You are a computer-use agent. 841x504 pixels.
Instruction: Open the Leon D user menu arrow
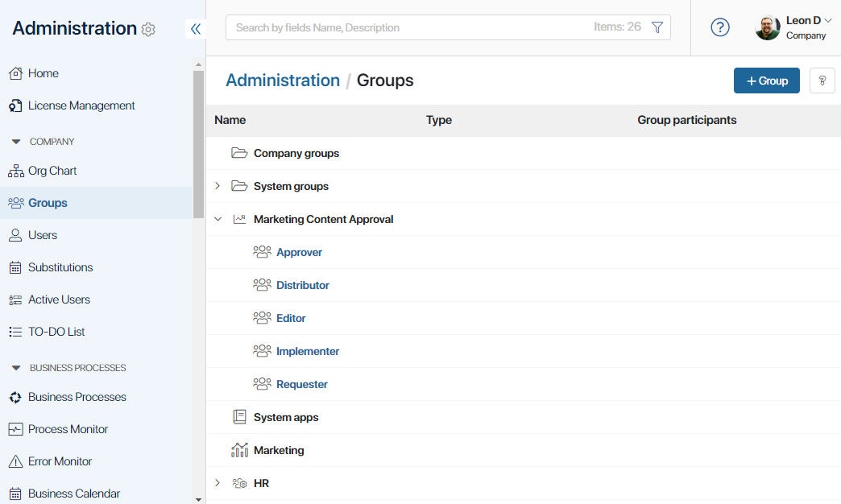coord(827,21)
